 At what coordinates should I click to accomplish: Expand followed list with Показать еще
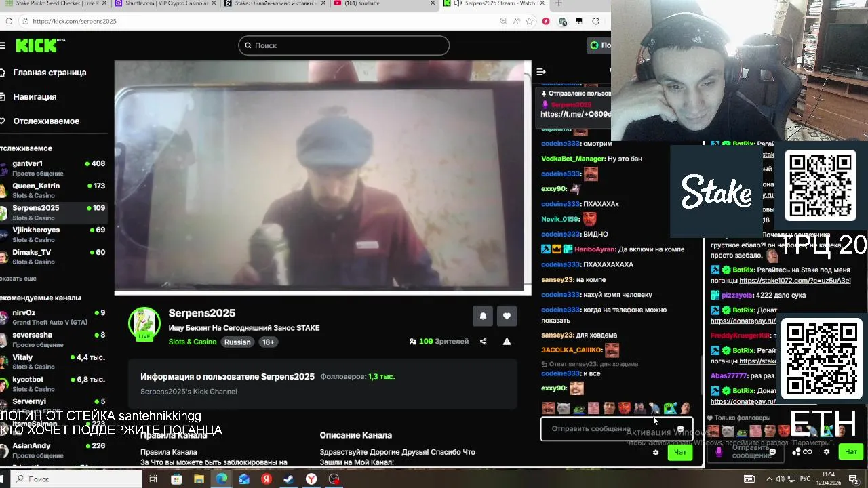click(x=18, y=279)
